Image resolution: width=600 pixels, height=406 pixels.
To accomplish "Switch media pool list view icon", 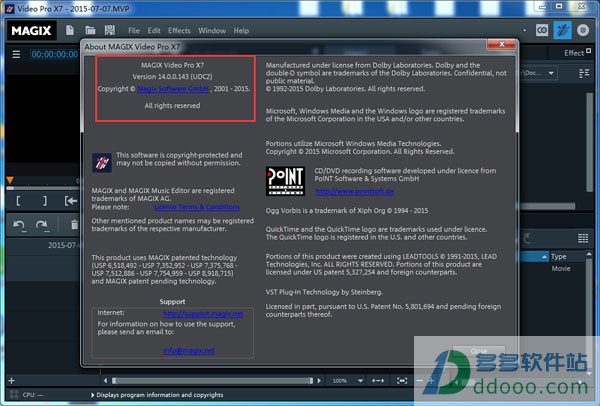I will point(584,73).
